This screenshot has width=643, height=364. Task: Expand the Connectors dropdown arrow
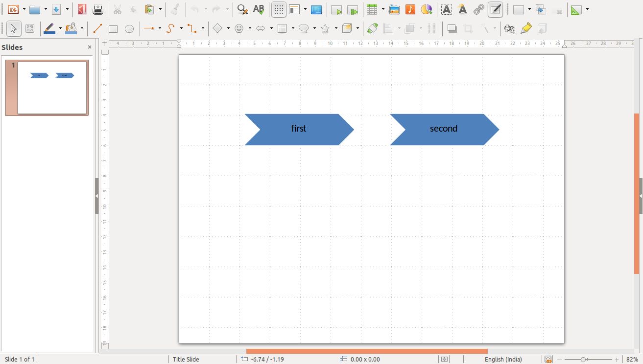pos(203,29)
